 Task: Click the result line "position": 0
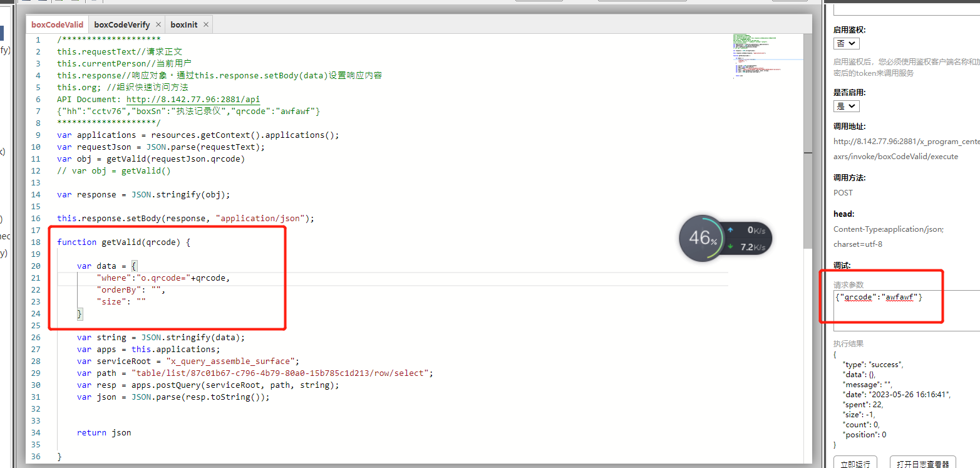point(865,434)
